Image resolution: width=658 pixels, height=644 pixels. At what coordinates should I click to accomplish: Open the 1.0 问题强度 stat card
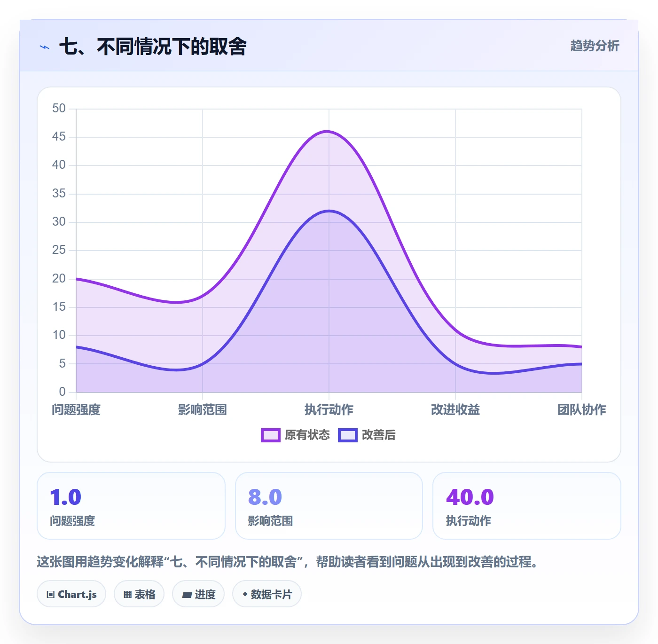[131, 506]
